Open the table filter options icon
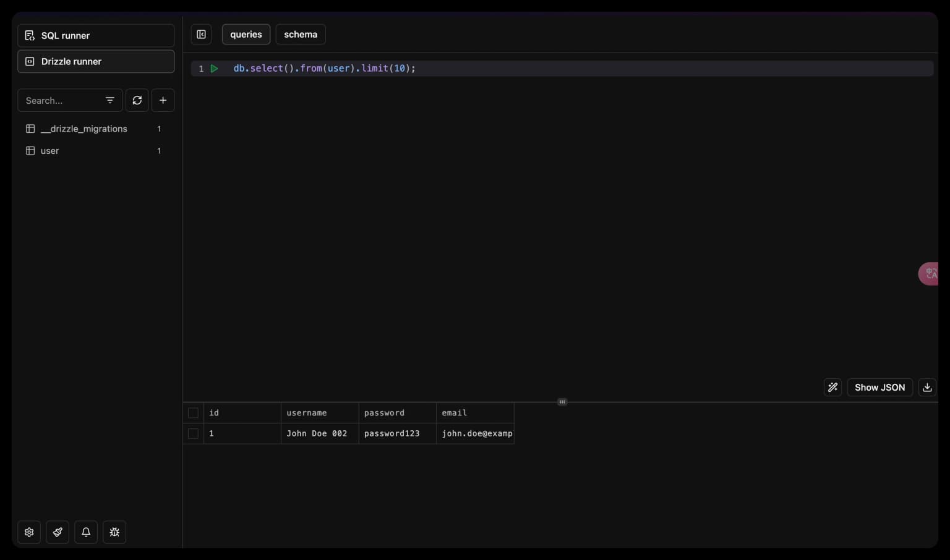The image size is (950, 560). pos(110,100)
